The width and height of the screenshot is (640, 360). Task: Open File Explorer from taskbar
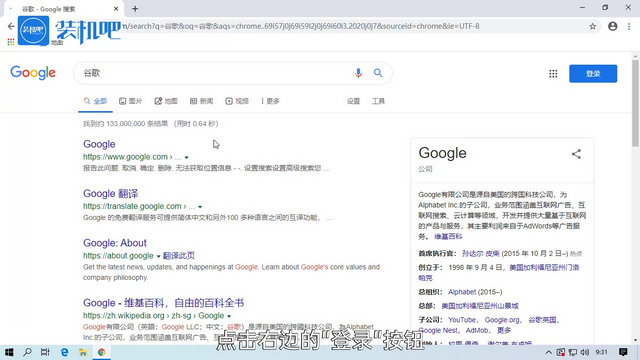point(83,352)
